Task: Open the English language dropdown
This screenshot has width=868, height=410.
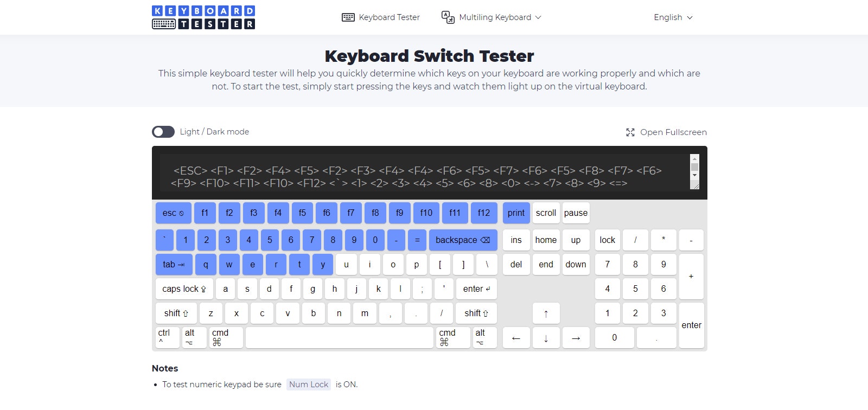Action: pyautogui.click(x=673, y=17)
